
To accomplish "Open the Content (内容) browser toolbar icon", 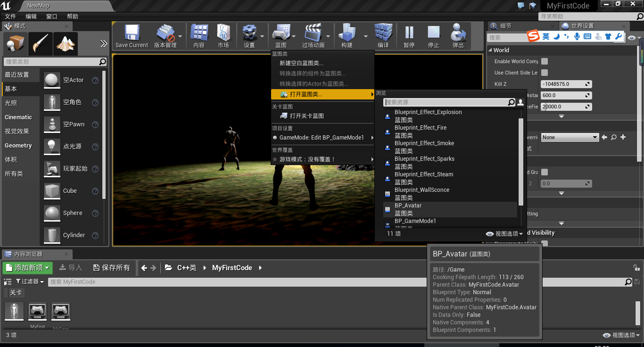I will tap(199, 33).
